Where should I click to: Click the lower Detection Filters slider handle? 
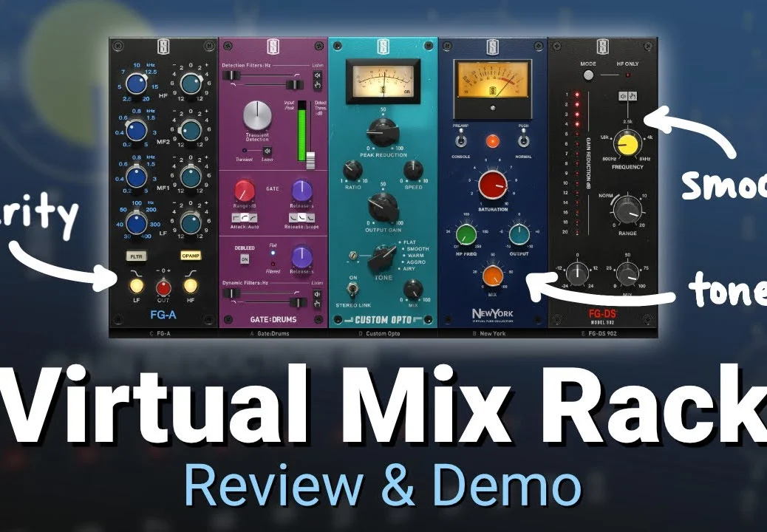pos(295,85)
